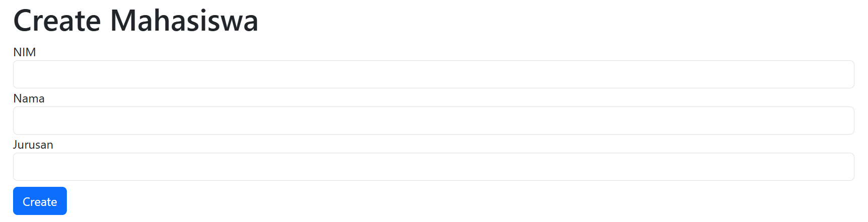Select the major (Jurusan) entry box
This screenshot has height=222, width=868.
coord(433,167)
